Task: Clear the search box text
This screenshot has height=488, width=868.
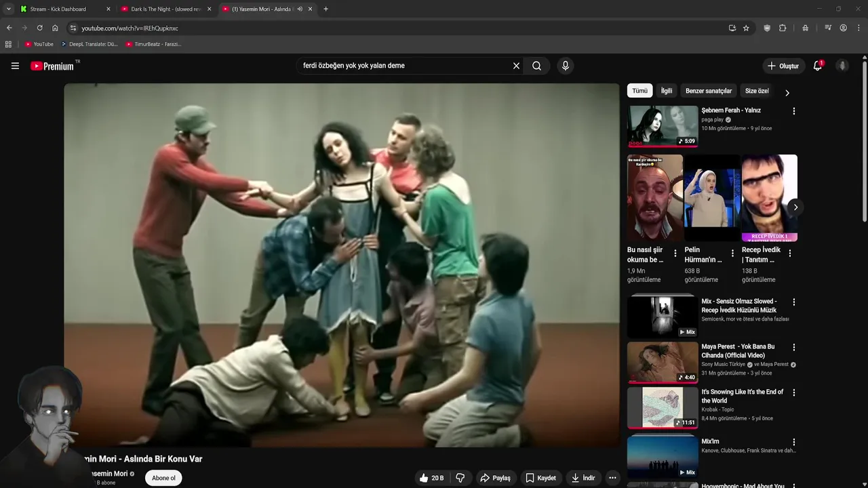Action: pos(516,66)
